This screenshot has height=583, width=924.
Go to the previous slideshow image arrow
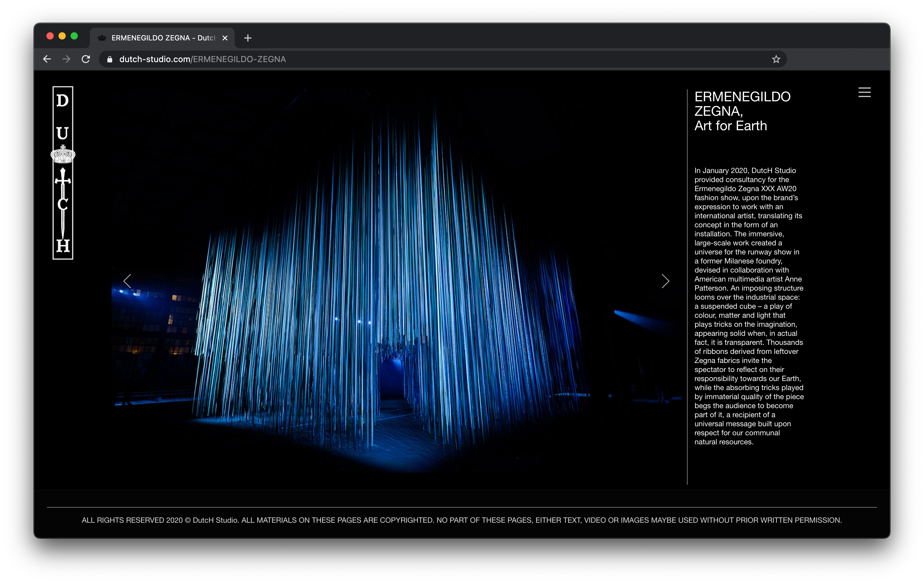(127, 281)
